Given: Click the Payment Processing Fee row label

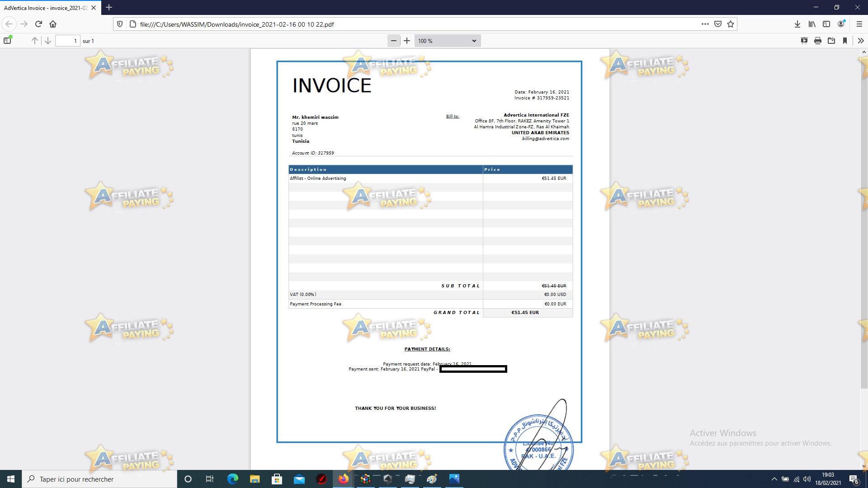Looking at the screenshot, I should (x=316, y=304).
